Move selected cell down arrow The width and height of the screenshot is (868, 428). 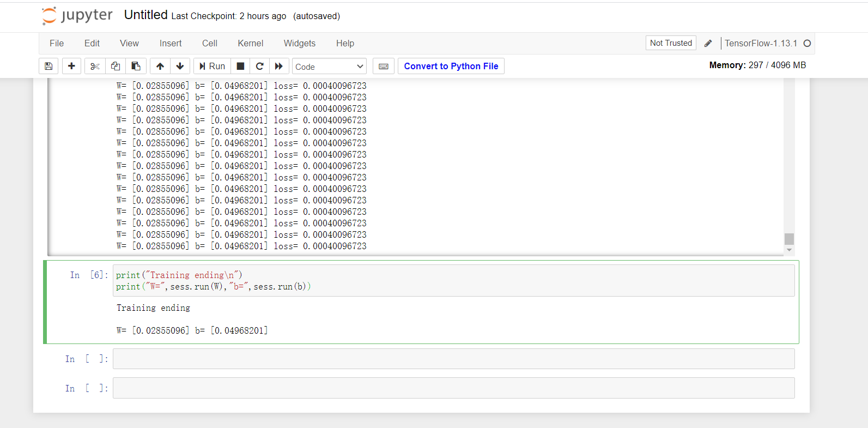pyautogui.click(x=180, y=66)
